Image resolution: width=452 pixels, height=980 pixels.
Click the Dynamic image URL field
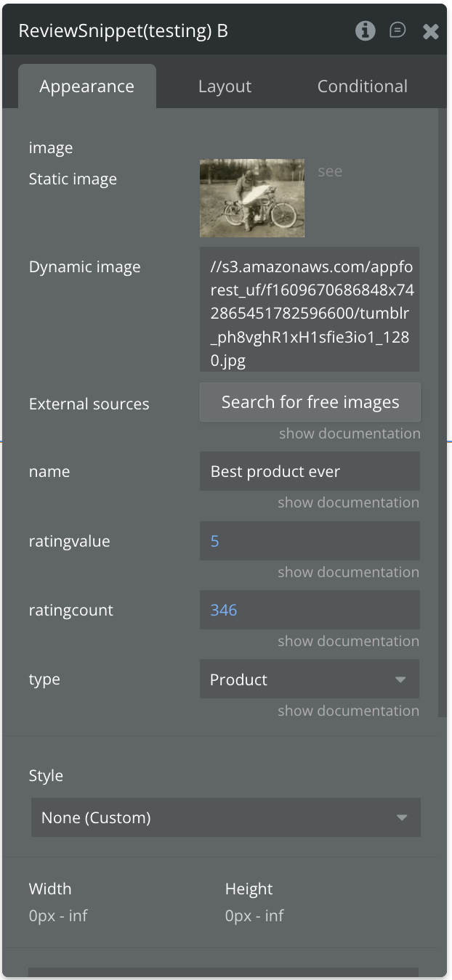point(310,309)
